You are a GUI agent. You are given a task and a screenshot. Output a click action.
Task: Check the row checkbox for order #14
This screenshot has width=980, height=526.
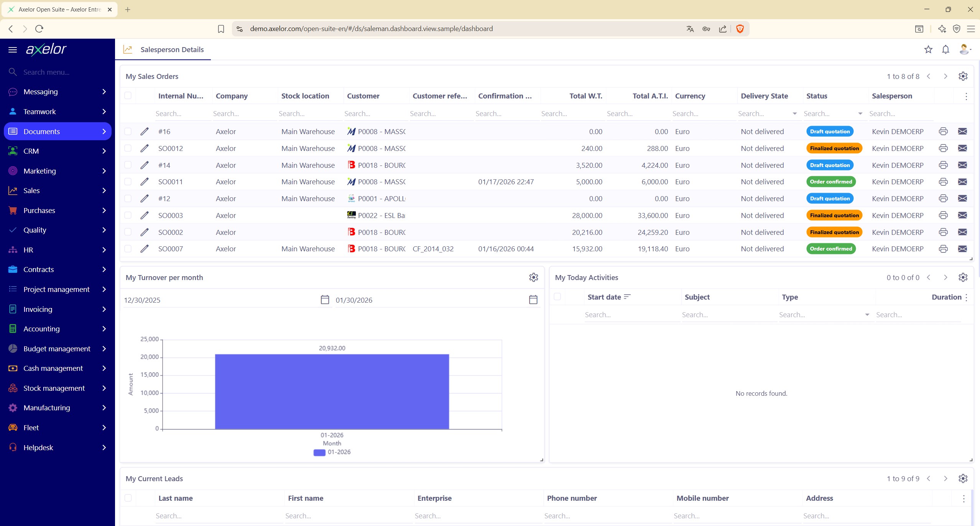coord(128,165)
